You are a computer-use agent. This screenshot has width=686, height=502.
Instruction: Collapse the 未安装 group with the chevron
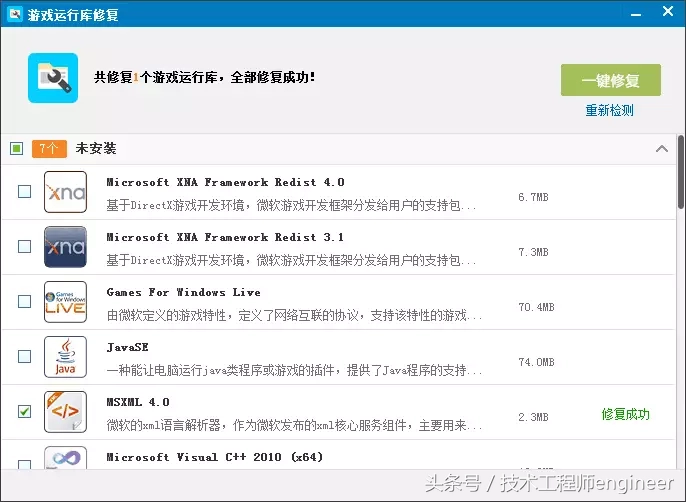tap(662, 149)
